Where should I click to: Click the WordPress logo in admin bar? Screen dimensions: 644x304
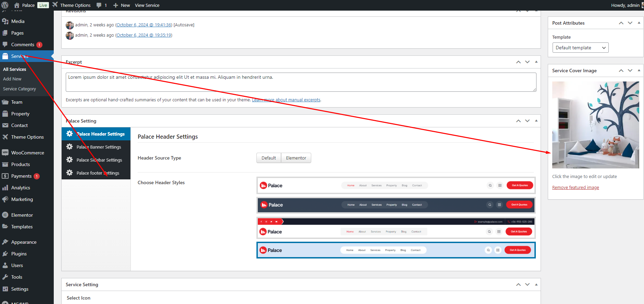pos(5,5)
